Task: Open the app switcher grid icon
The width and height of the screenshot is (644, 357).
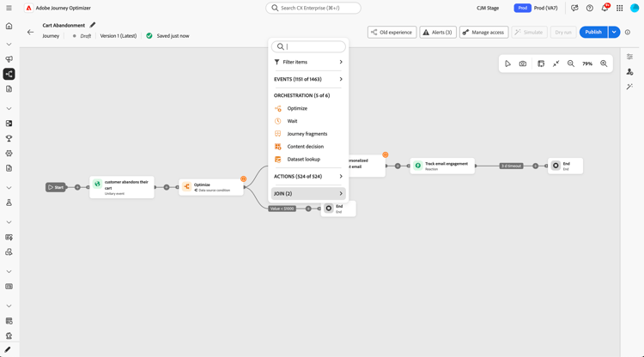Action: click(619, 8)
